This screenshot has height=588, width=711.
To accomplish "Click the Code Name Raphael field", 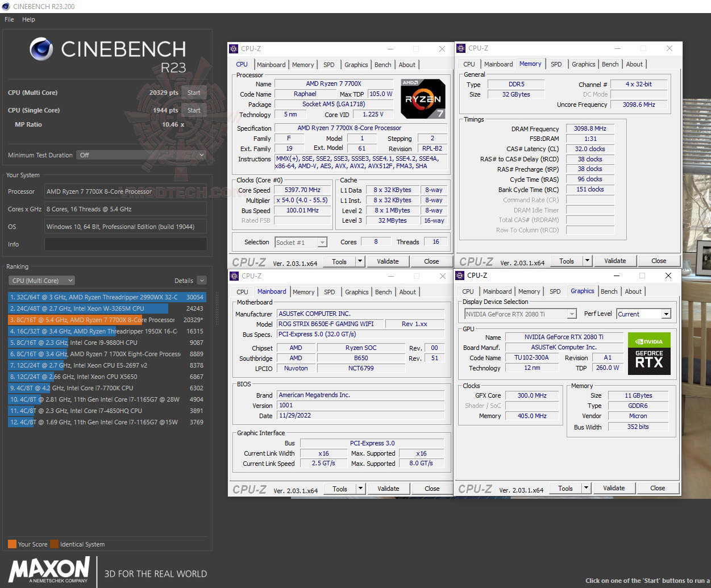I will 305,94.
